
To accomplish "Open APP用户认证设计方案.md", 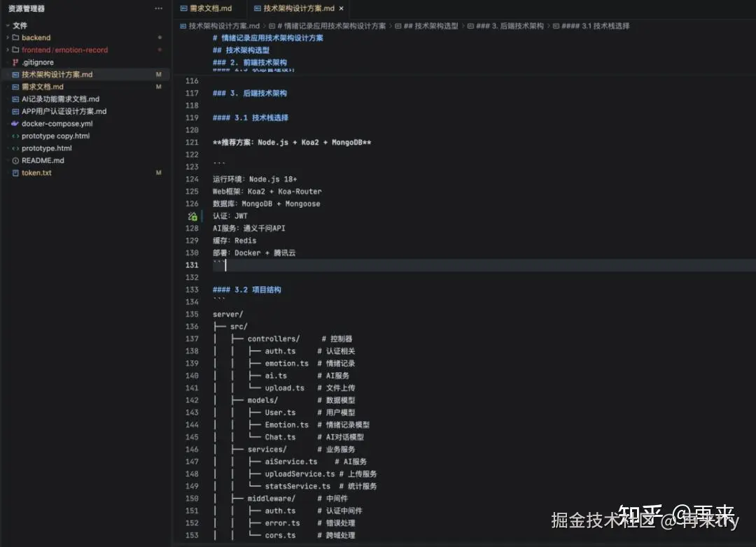I will [64, 111].
